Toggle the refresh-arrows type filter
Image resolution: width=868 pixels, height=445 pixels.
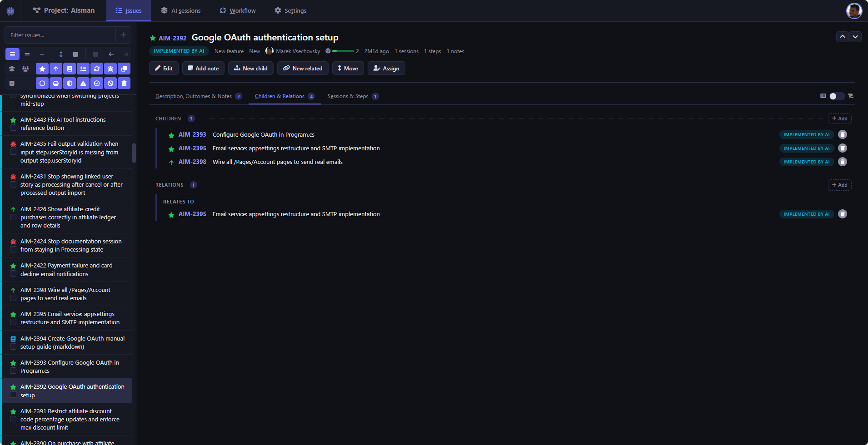pos(97,69)
